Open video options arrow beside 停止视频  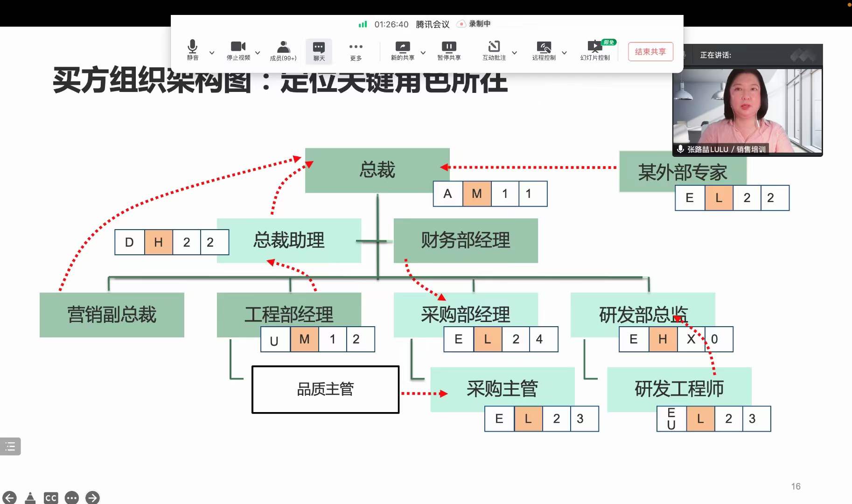(x=258, y=53)
